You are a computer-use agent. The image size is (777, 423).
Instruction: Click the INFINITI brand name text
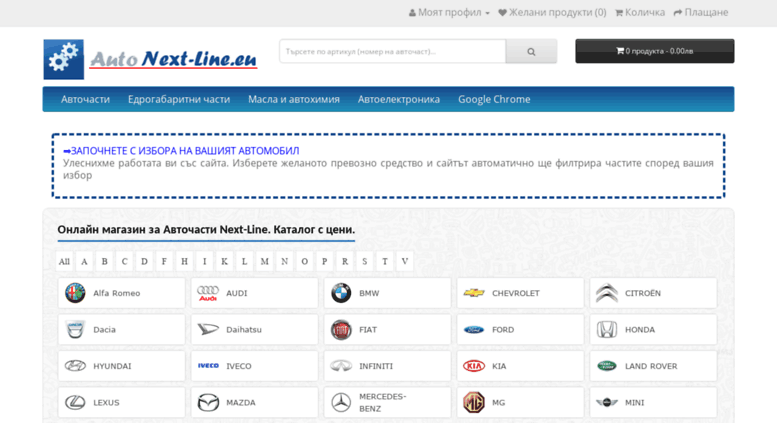coord(376,366)
